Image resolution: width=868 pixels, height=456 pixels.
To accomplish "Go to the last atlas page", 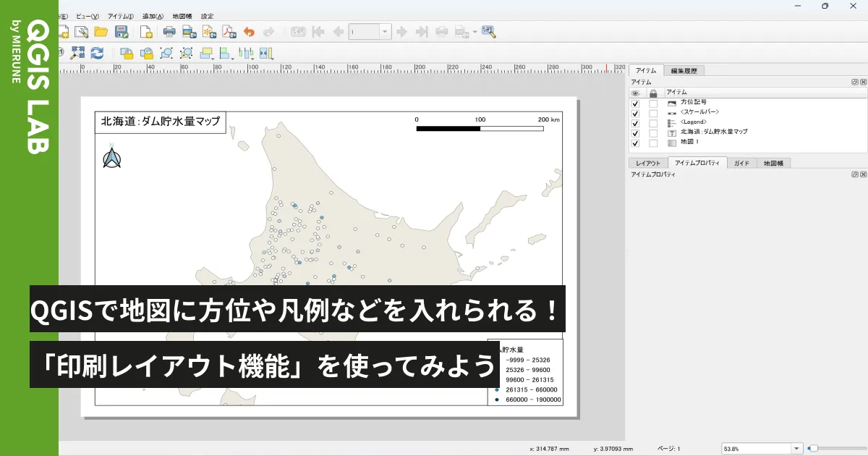I will pyautogui.click(x=420, y=32).
